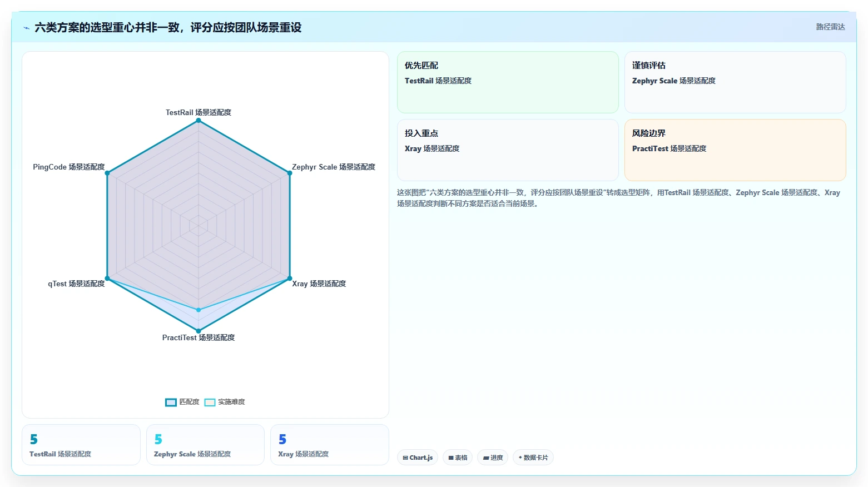Click the TestRail radar data point
Viewport: 868px width, 487px height.
[x=198, y=121]
